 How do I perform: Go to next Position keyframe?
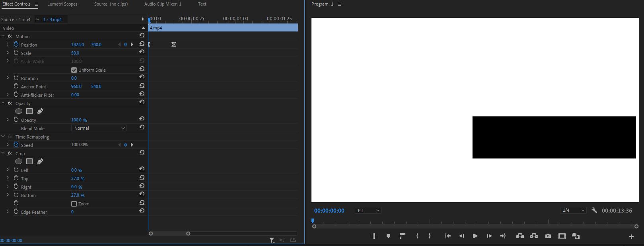132,45
